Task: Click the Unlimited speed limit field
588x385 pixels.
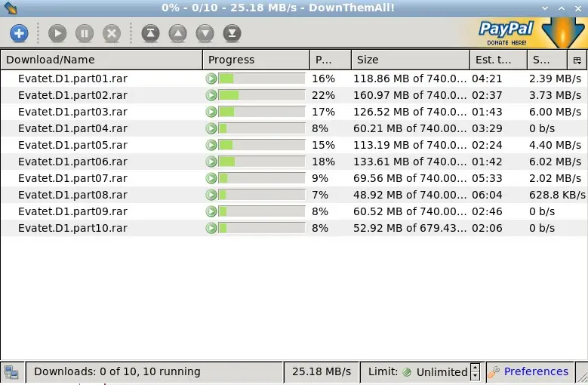Action: pos(442,372)
